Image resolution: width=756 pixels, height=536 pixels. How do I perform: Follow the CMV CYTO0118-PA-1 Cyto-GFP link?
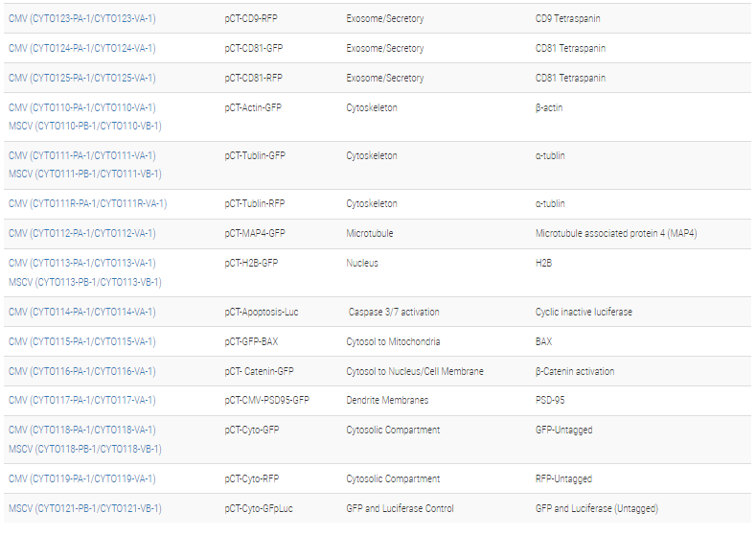(81, 430)
